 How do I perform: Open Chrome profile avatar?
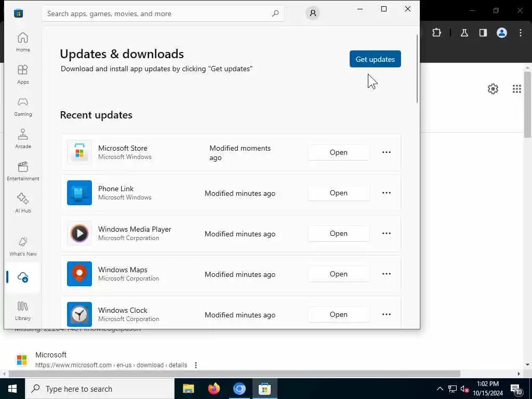click(502, 33)
